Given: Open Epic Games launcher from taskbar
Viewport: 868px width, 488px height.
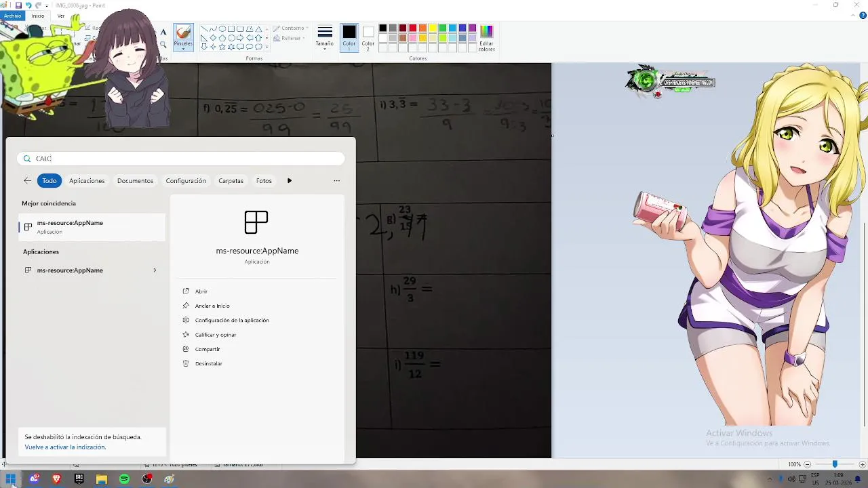Looking at the screenshot, I should [x=79, y=479].
